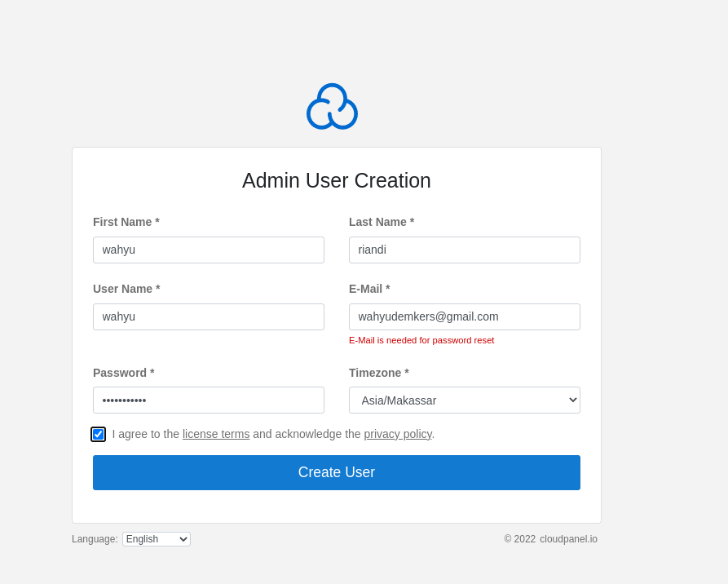Focus the masked Password field
Screen dimensions: 728x584
tap(208, 400)
